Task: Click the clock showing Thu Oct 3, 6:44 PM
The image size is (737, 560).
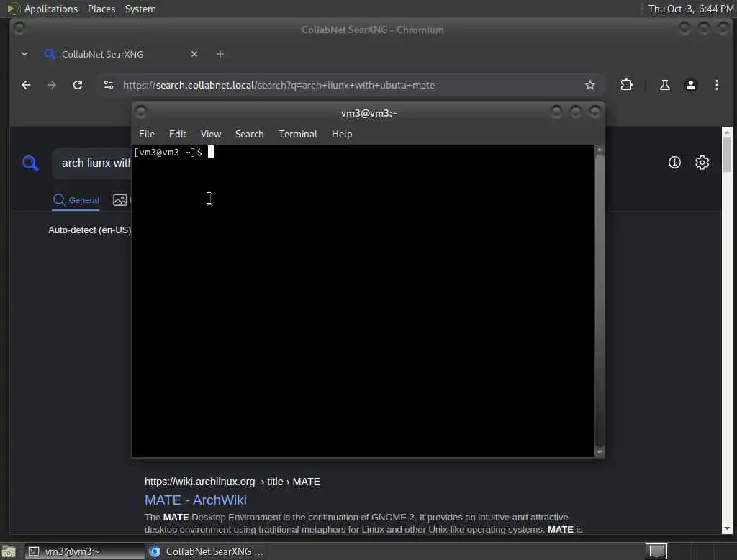Action: pos(690,9)
